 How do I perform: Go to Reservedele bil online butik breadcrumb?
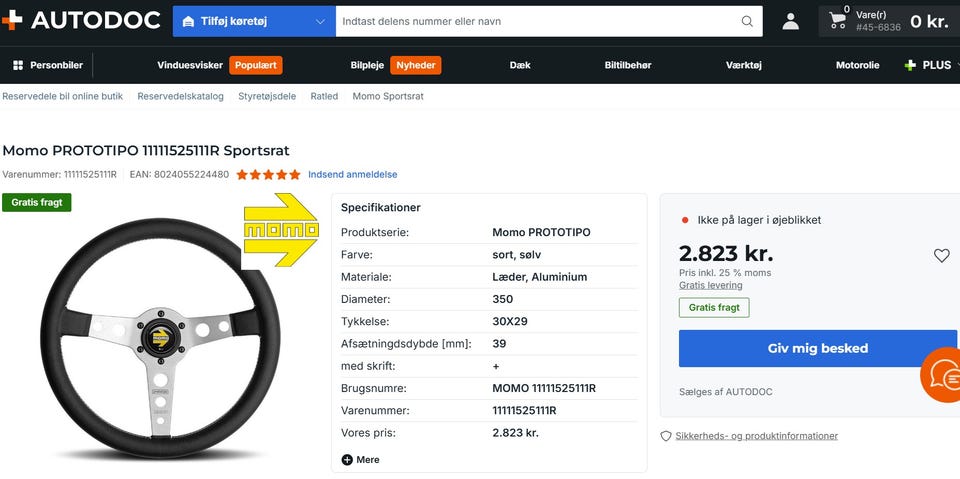pyautogui.click(x=62, y=96)
